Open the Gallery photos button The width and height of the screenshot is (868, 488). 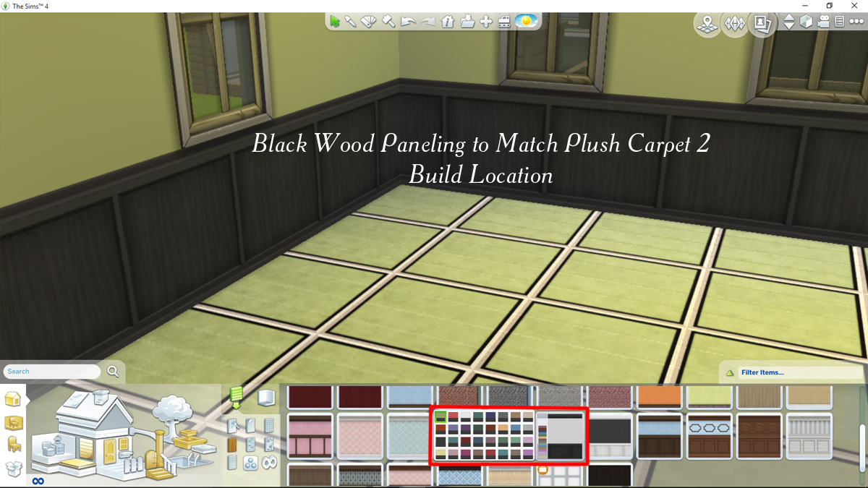(x=762, y=24)
